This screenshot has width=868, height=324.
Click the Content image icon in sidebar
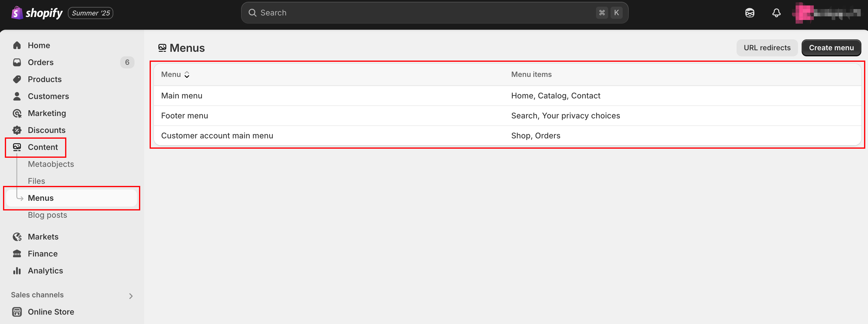tap(17, 147)
